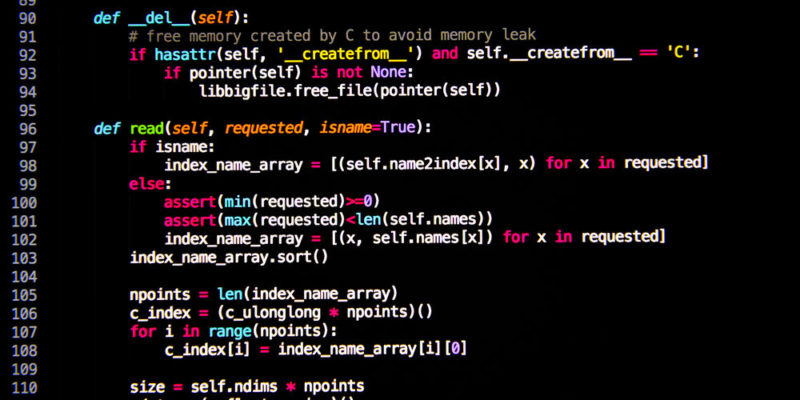800x400 pixels.
Task: Click c_index[i] on line 108
Action: [x=207, y=350]
